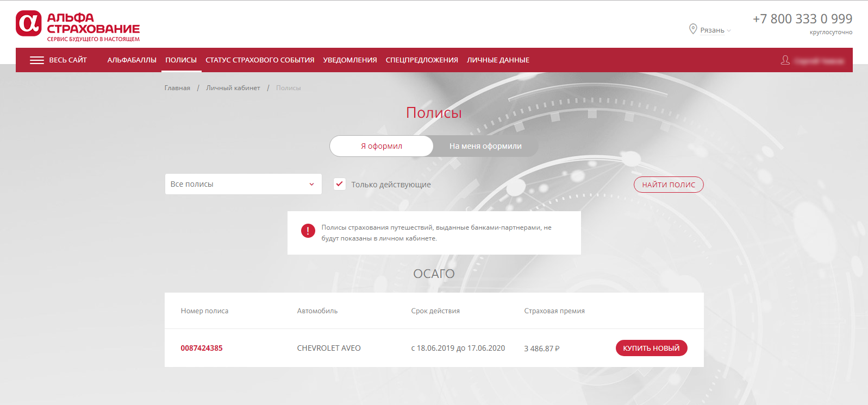Image resolution: width=868 pixels, height=405 pixels.
Task: Open the Уведомления tab
Action: [x=350, y=60]
